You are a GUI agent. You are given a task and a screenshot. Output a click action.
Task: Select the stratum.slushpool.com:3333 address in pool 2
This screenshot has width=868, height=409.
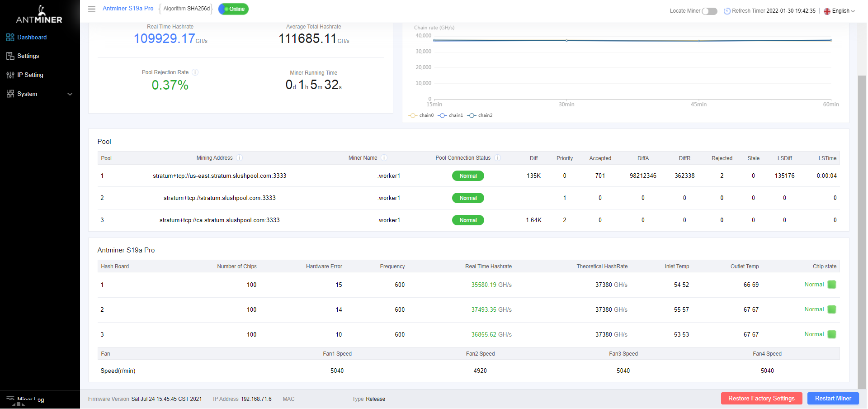220,198
